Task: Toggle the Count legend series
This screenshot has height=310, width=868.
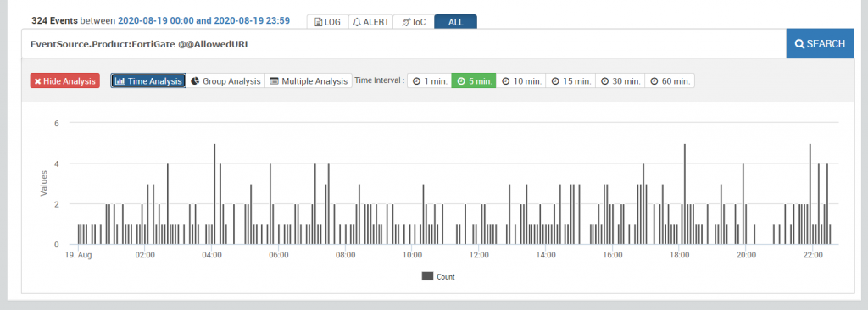Action: point(438,276)
